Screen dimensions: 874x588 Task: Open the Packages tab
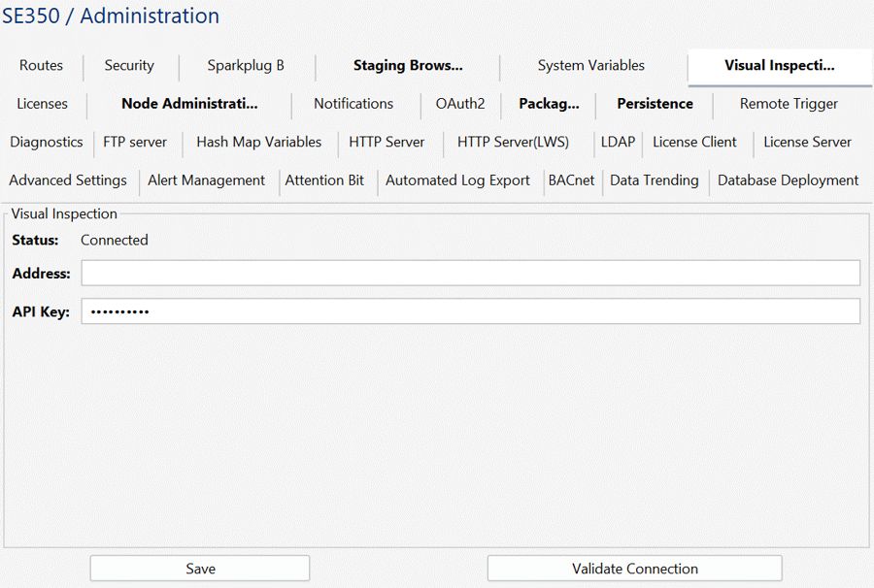tap(549, 104)
